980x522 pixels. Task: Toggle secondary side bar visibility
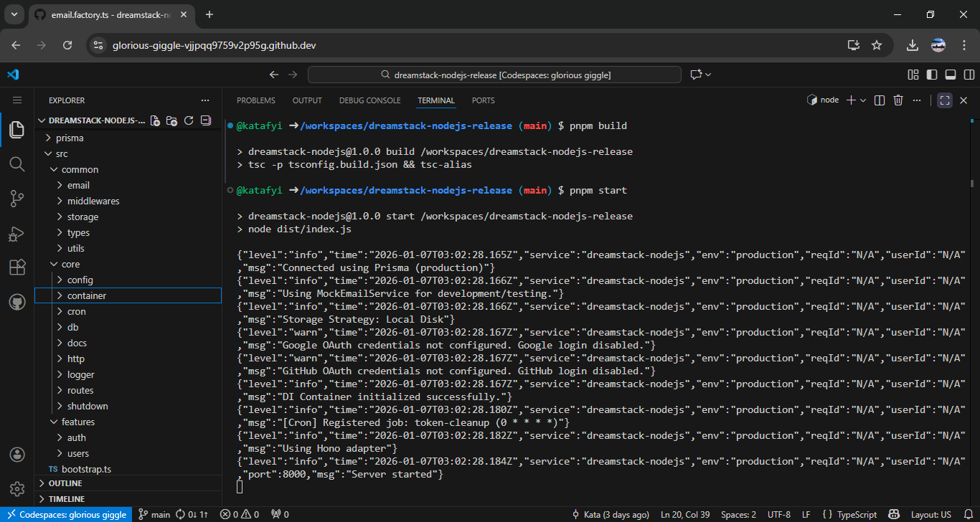pos(969,75)
